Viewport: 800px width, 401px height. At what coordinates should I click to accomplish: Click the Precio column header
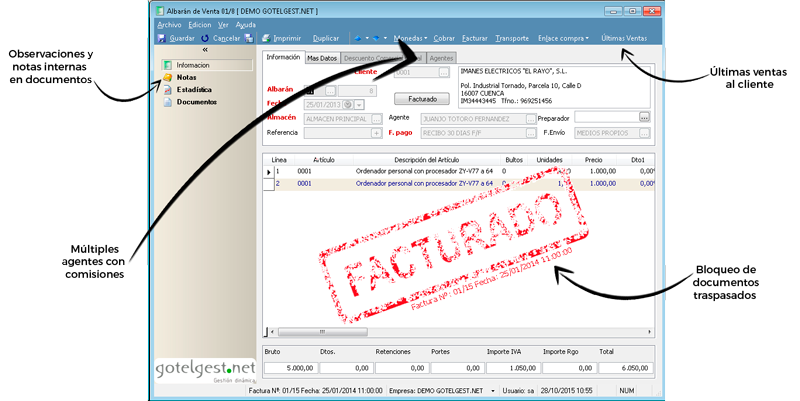[593, 160]
